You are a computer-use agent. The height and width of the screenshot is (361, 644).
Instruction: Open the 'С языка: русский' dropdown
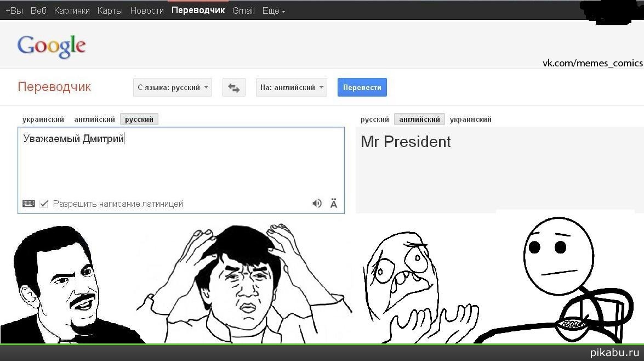tap(173, 87)
